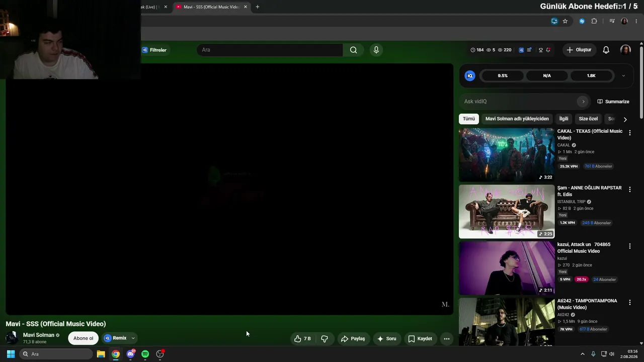
Task: Select the Size özel filter chip
Action: [x=588, y=119]
